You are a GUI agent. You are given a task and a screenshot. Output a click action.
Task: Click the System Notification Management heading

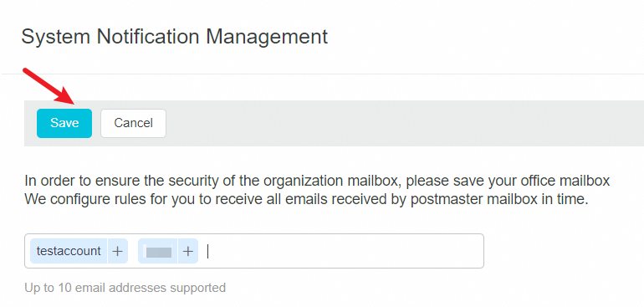pyautogui.click(x=175, y=36)
